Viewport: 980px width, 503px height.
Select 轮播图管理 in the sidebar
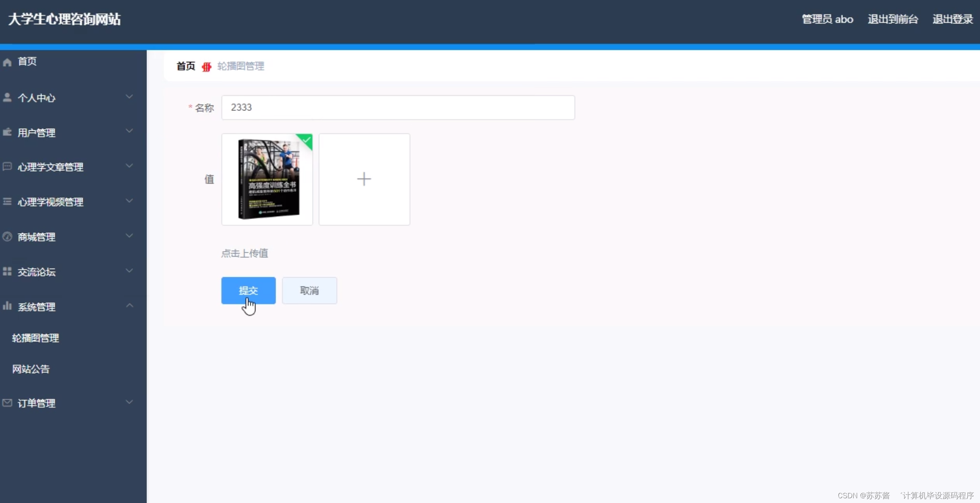[35, 337]
